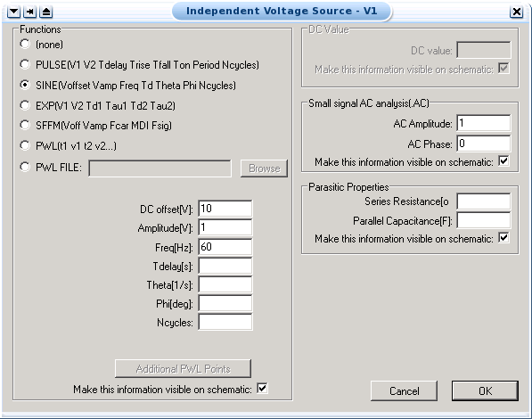Click the Phi[deg] input field
The image size is (532, 419).
[x=225, y=304]
